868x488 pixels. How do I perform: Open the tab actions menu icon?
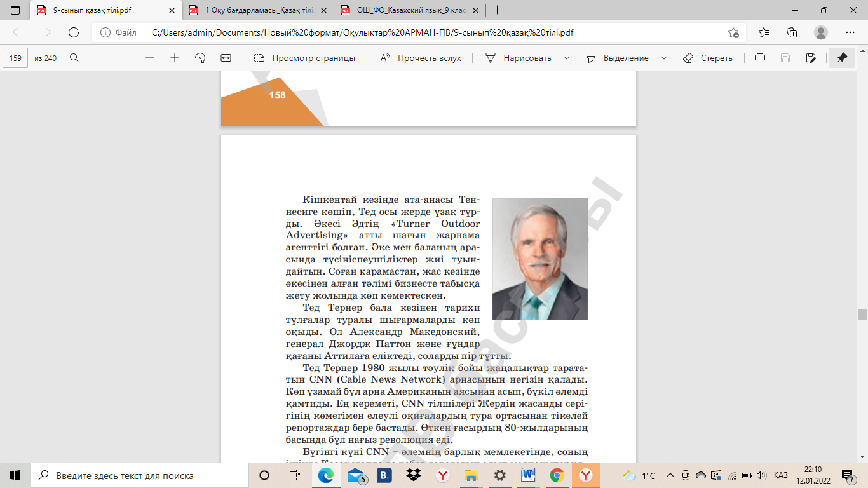pos(15,10)
